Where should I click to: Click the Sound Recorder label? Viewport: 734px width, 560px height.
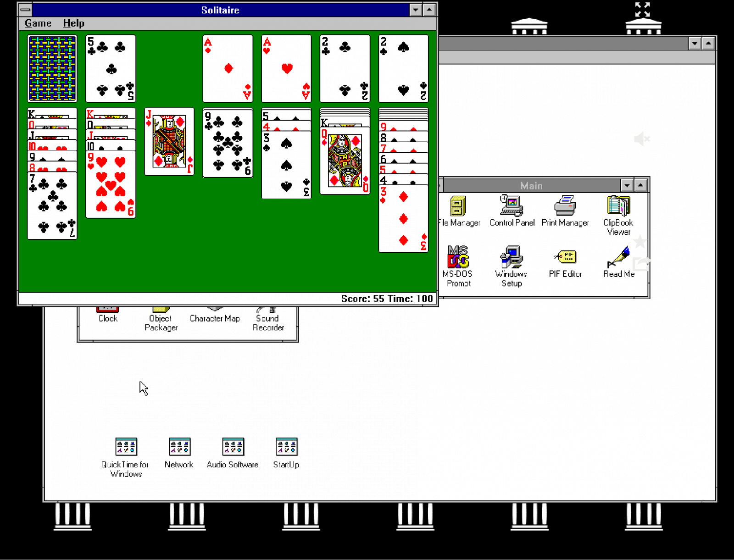point(268,323)
